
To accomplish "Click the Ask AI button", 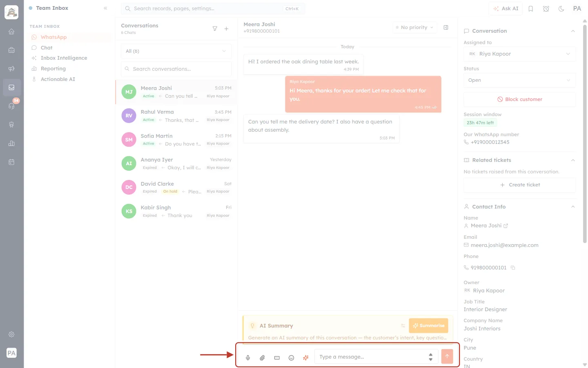I will [506, 9].
